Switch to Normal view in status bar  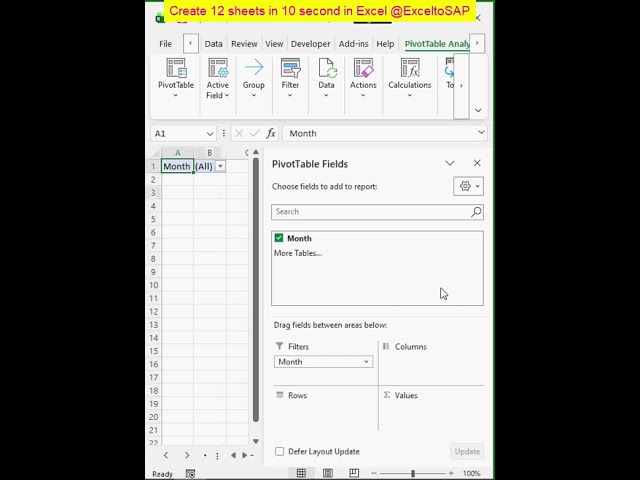tap(301, 473)
